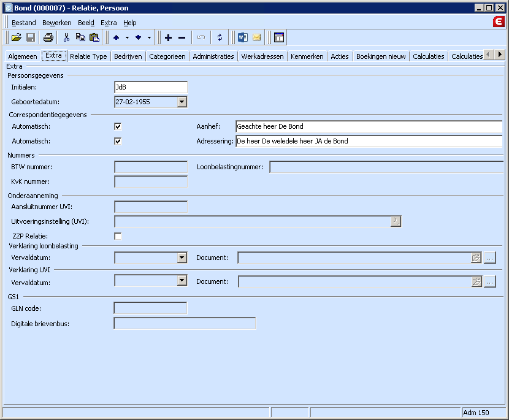Open Vervaldatum dropdown under Verklaring loonbelasting

(x=182, y=258)
